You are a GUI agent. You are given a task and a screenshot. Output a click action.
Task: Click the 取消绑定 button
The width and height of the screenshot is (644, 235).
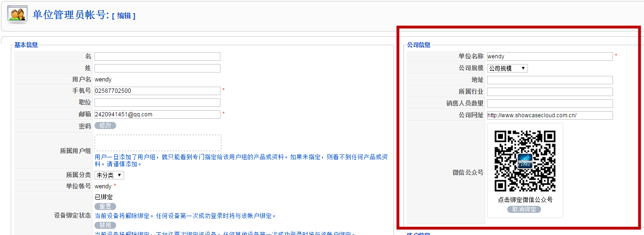(524, 209)
